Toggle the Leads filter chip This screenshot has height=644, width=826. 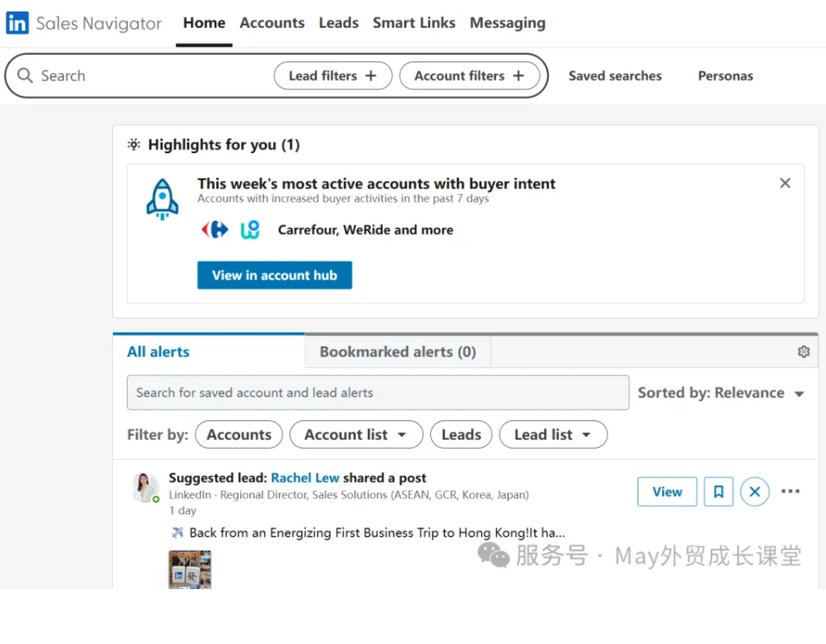461,435
